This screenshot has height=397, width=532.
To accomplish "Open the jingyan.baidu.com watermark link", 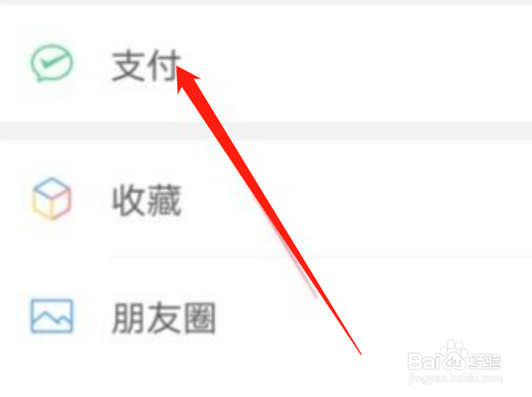I will [x=455, y=378].
